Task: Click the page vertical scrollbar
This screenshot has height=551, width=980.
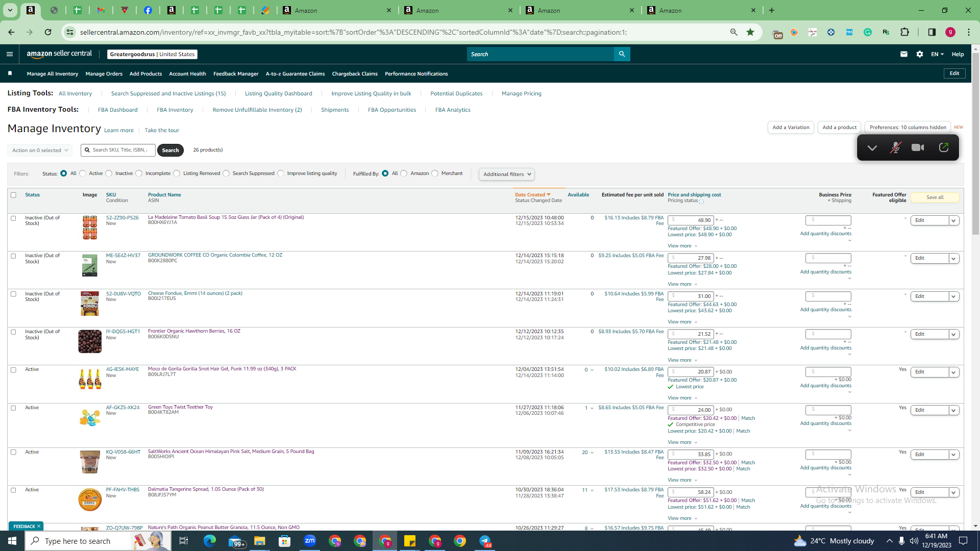Action: click(x=975, y=143)
